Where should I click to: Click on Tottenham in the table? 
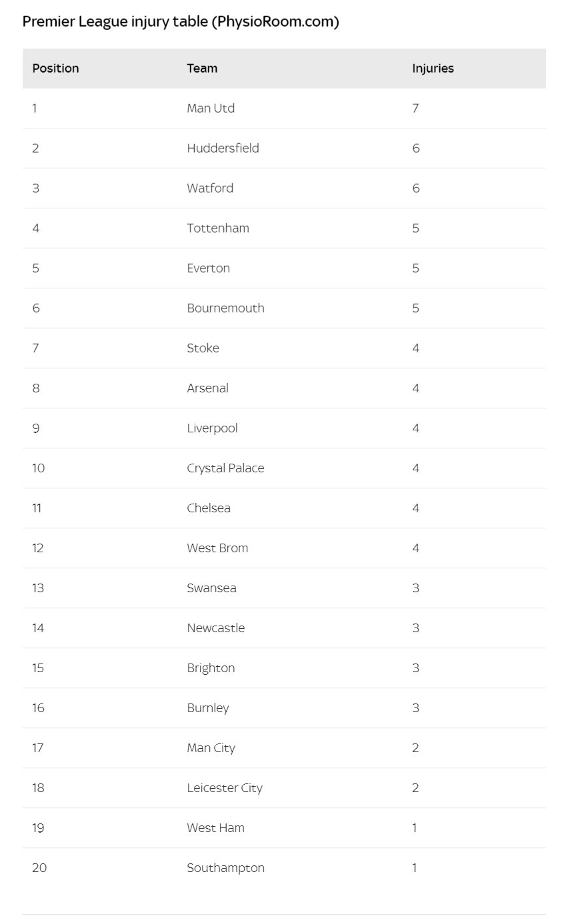point(218,229)
